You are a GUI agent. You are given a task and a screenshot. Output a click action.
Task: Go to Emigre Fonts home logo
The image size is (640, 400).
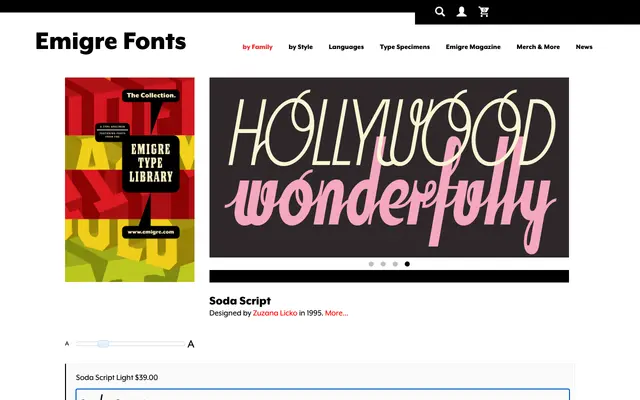111,41
